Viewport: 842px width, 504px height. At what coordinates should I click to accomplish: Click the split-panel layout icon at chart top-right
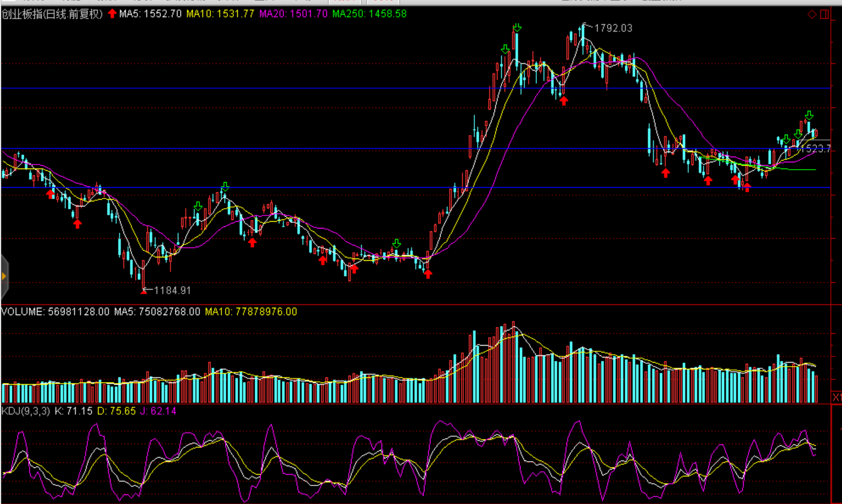(x=824, y=14)
